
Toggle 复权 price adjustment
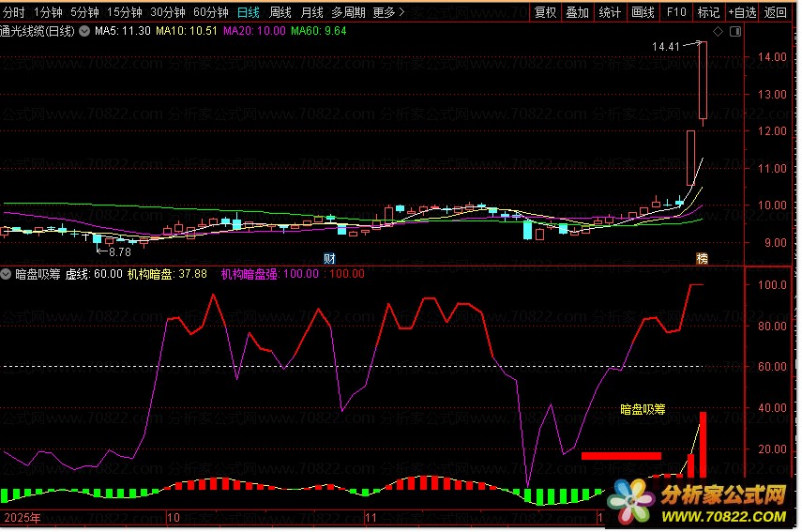pyautogui.click(x=545, y=12)
